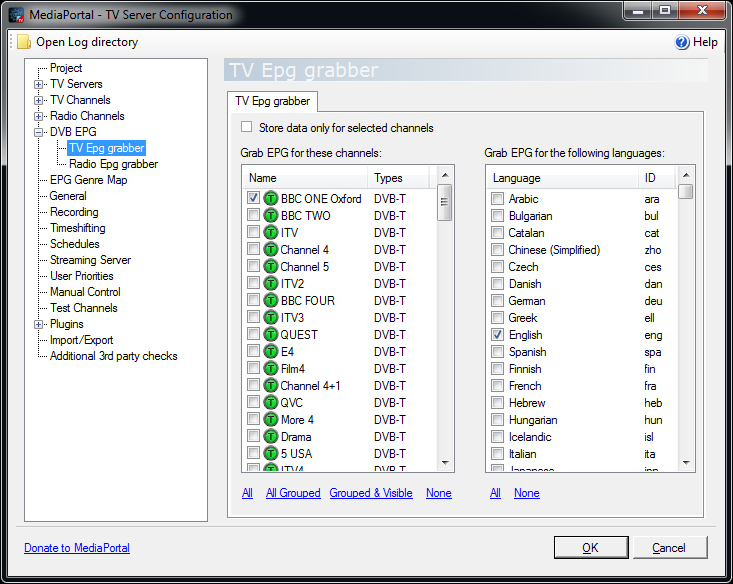Uncheck the English language checkbox

497,335
